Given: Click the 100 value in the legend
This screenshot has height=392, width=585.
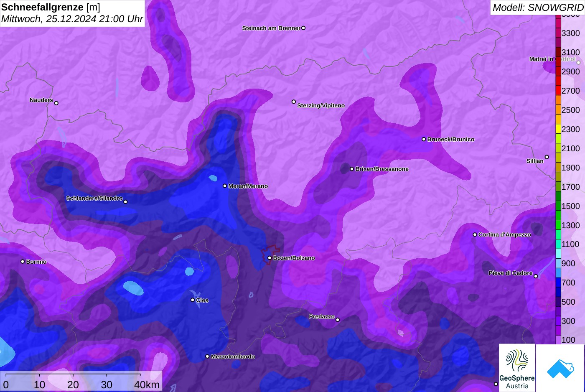Looking at the screenshot, I should [568, 340].
